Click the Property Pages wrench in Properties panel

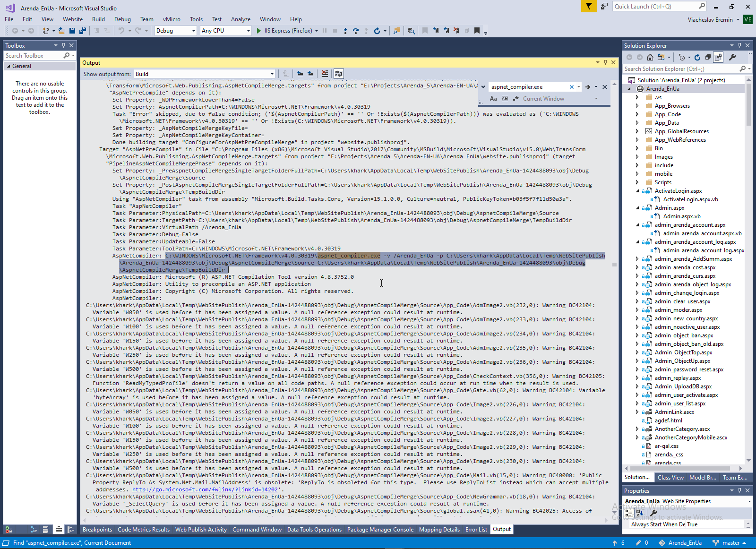(x=654, y=512)
